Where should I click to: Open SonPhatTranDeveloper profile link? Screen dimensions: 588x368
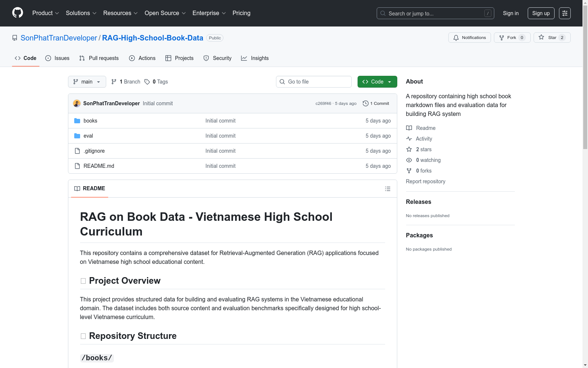[x=59, y=38]
